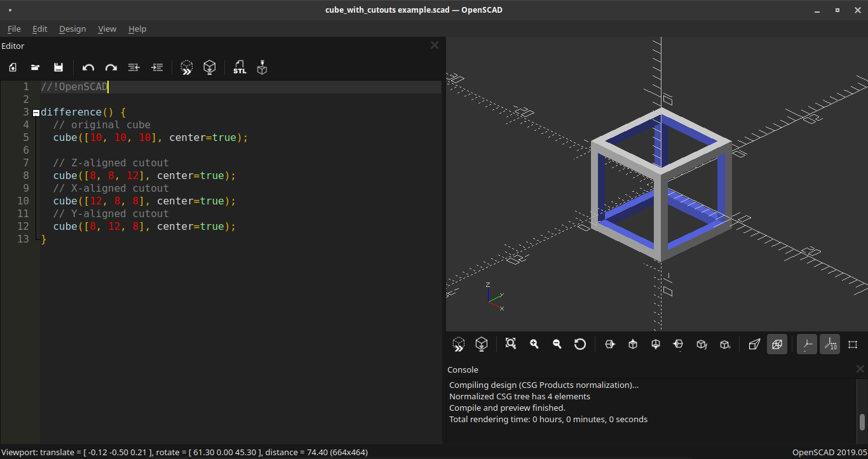
Task: Close the Editor panel
Action: (435, 45)
